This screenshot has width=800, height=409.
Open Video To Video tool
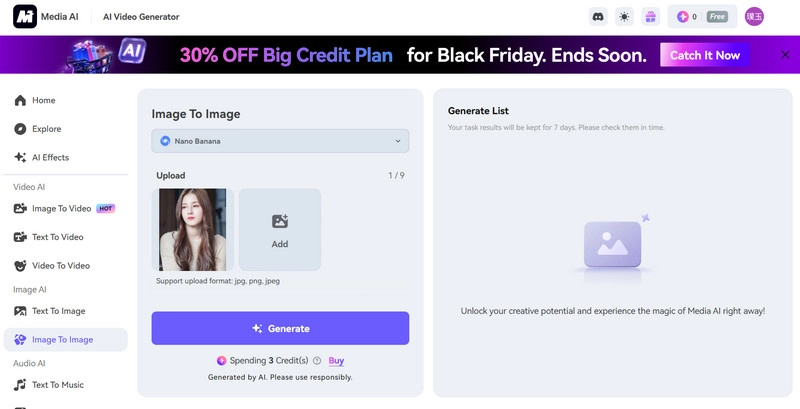(x=60, y=265)
